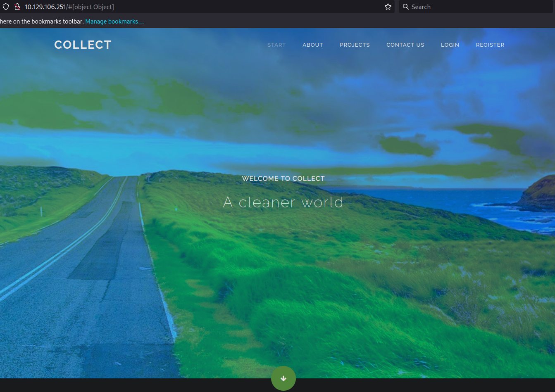Open the START navigation item
This screenshot has height=392, width=555.
[x=276, y=45]
